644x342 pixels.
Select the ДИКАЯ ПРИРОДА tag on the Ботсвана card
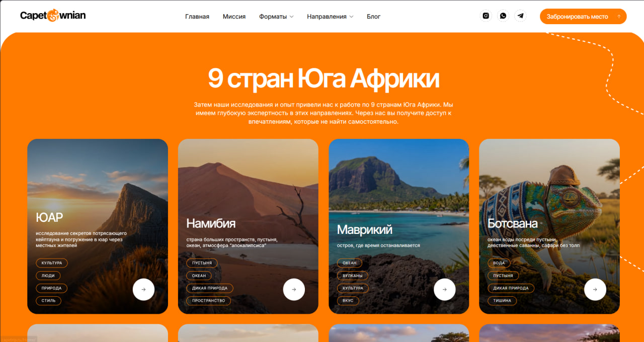tap(511, 288)
